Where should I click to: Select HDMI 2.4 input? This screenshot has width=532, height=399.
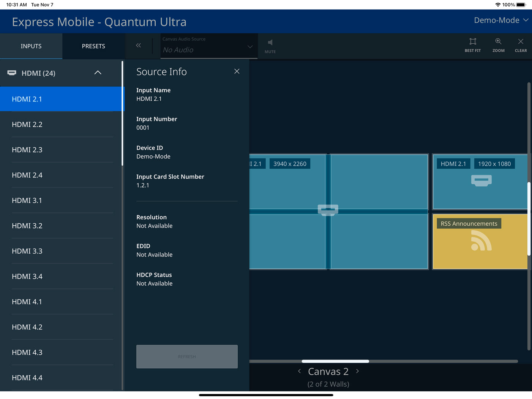(x=62, y=175)
